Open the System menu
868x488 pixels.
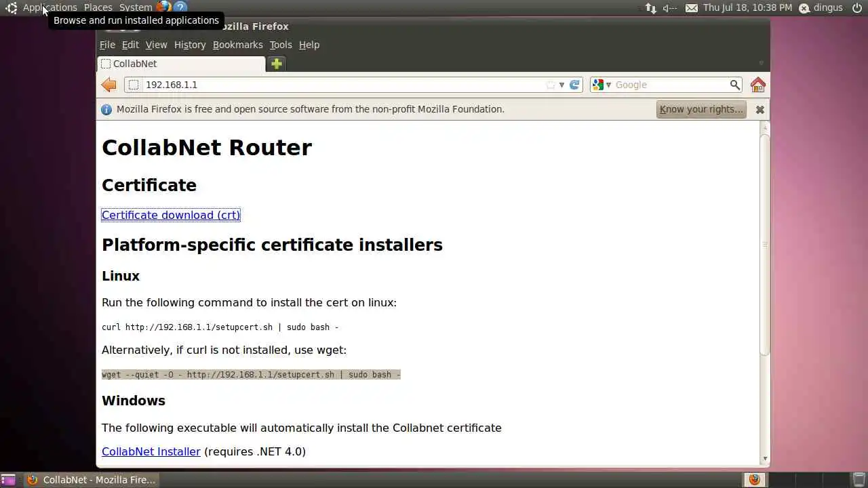point(136,7)
